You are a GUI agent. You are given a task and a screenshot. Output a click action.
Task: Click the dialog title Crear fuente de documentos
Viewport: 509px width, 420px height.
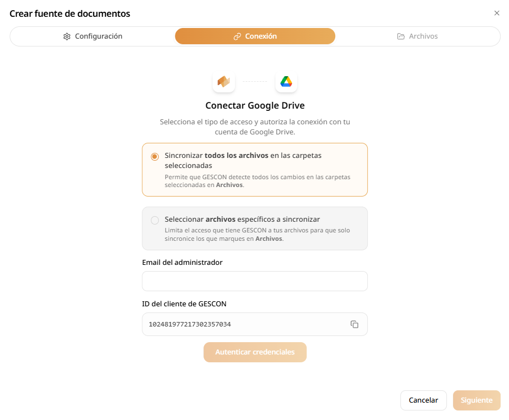tap(69, 13)
